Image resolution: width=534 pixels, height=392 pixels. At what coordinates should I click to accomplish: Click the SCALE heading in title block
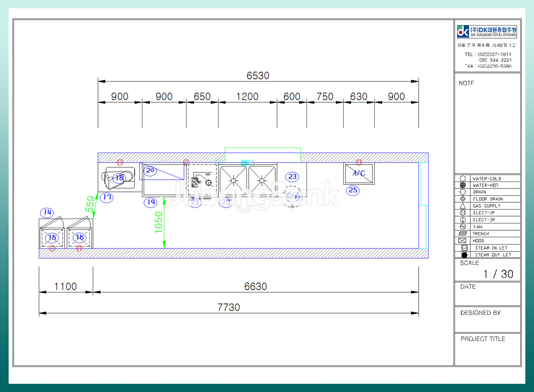469,263
